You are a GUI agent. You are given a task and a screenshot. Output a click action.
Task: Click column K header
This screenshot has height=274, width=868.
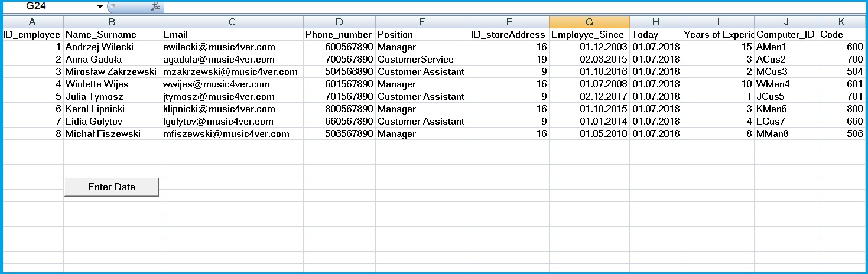click(x=841, y=22)
